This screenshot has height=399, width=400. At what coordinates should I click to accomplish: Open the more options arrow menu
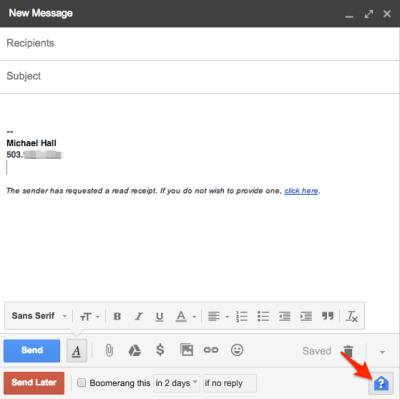382,352
